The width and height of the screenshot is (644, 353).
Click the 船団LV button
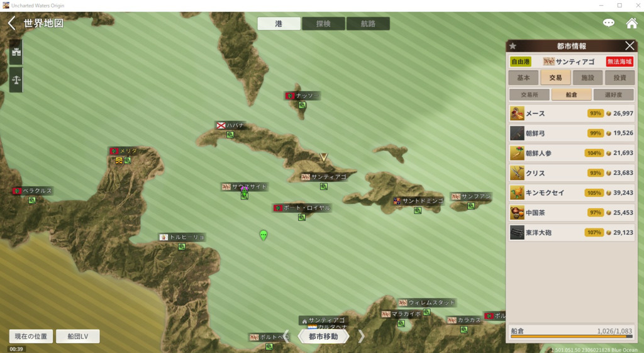point(77,336)
